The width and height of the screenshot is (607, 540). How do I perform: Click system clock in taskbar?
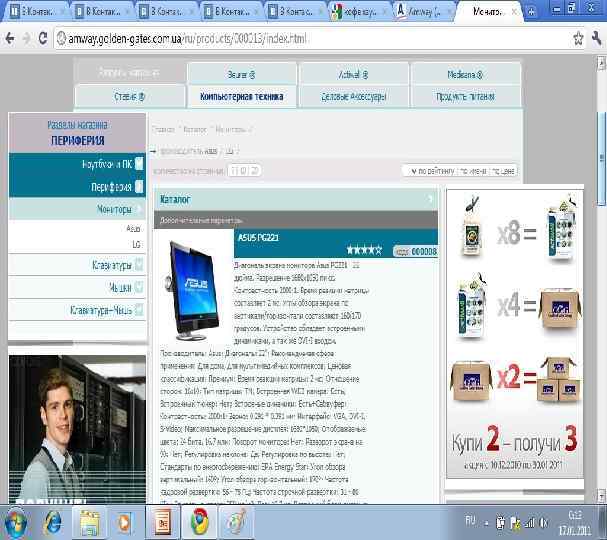pos(574,522)
